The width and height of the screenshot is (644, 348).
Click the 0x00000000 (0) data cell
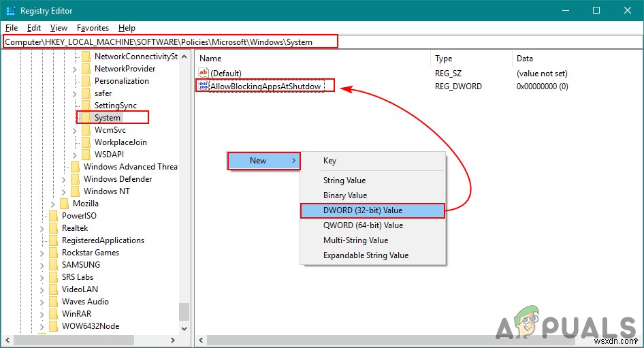tap(542, 86)
